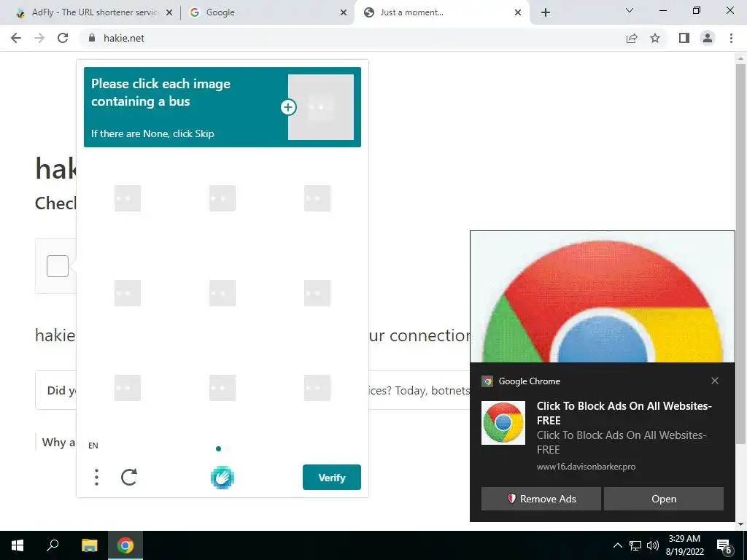Select the center captcha image
This screenshot has width=747, height=560.
222,293
